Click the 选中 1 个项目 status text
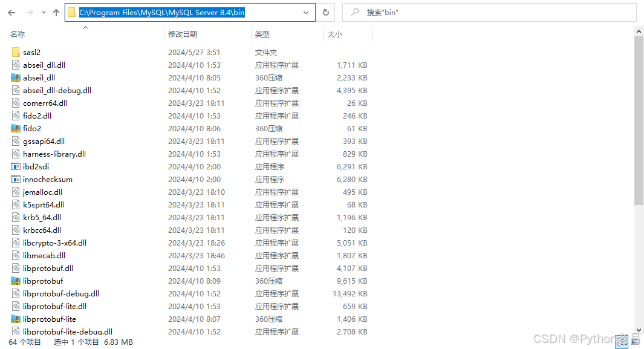The width and height of the screenshot is (644, 349). (x=76, y=342)
